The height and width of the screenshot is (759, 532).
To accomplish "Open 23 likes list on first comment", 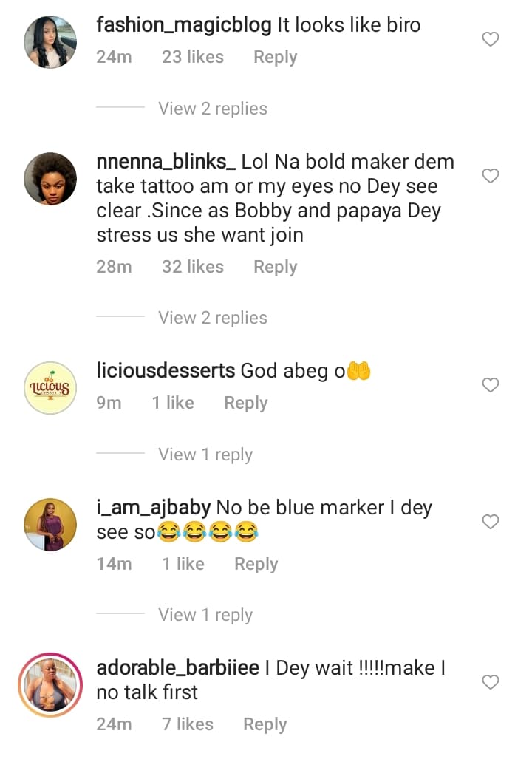I will 192,58.
